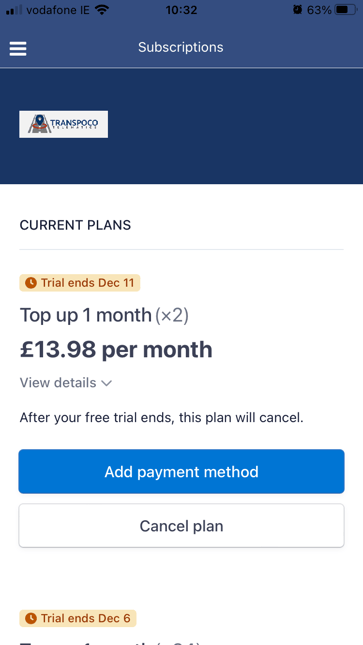Tap the 10:32 clock in status bar

[182, 9]
